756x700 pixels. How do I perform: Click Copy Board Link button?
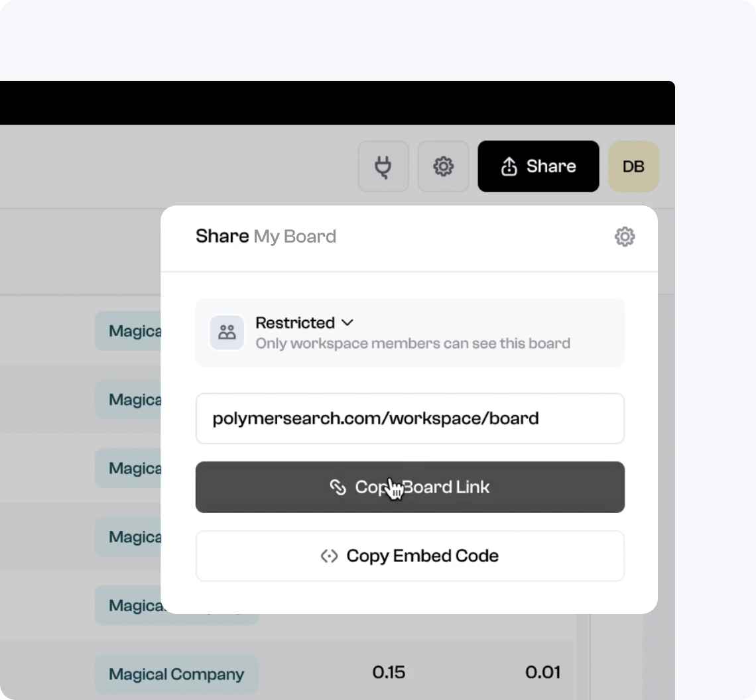pos(410,487)
